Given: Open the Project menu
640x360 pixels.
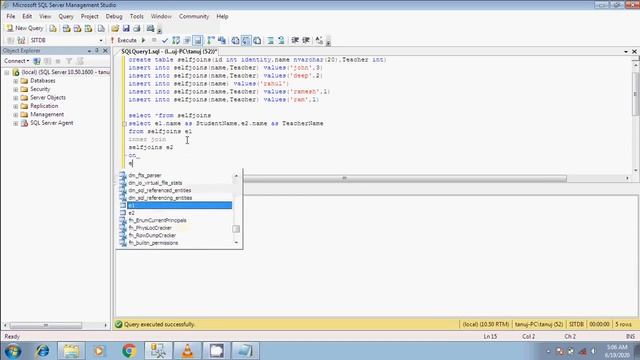Looking at the screenshot, I should point(89,16).
